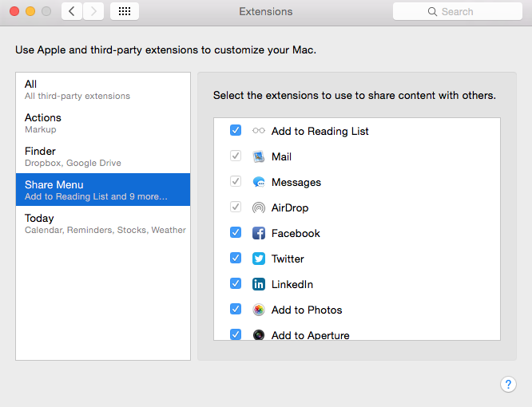
Task: Click the LinkedIn icon
Action: (259, 284)
